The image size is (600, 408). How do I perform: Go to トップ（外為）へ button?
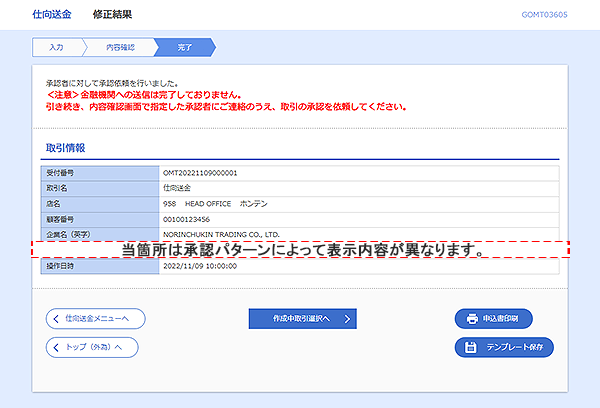coord(92,347)
